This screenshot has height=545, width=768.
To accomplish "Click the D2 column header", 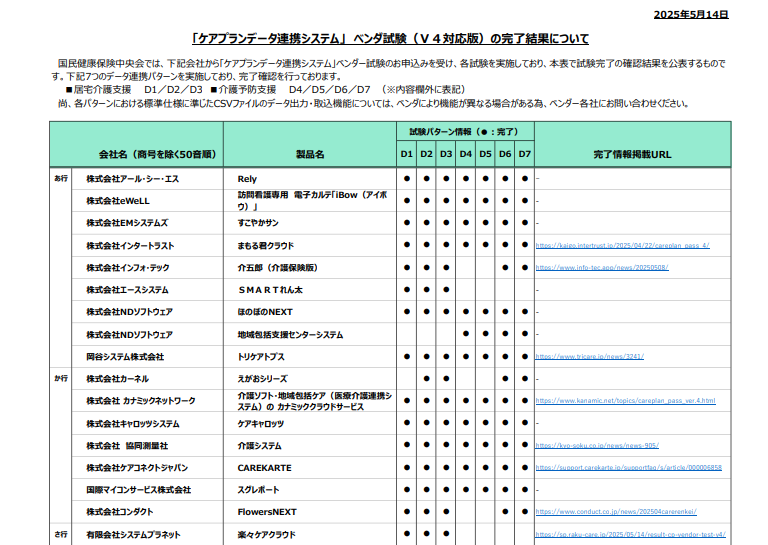I will 426,154.
